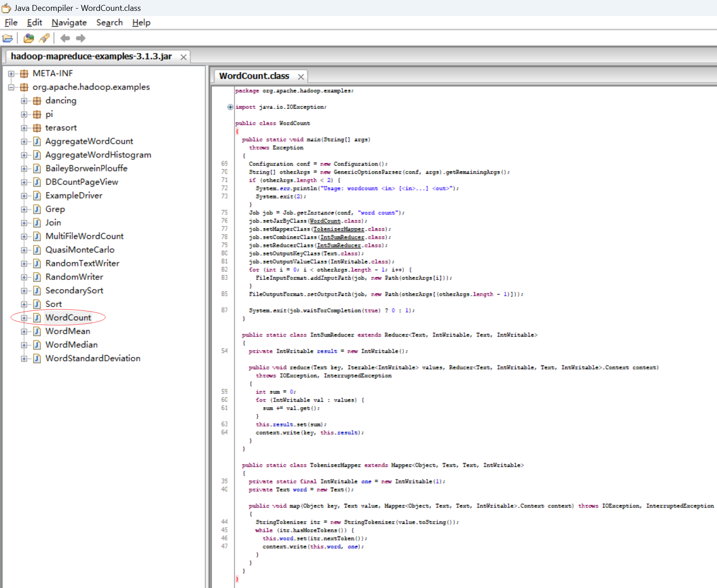Click the RandomWriter class file icon
This screenshot has height=588, width=717.
[x=37, y=277]
